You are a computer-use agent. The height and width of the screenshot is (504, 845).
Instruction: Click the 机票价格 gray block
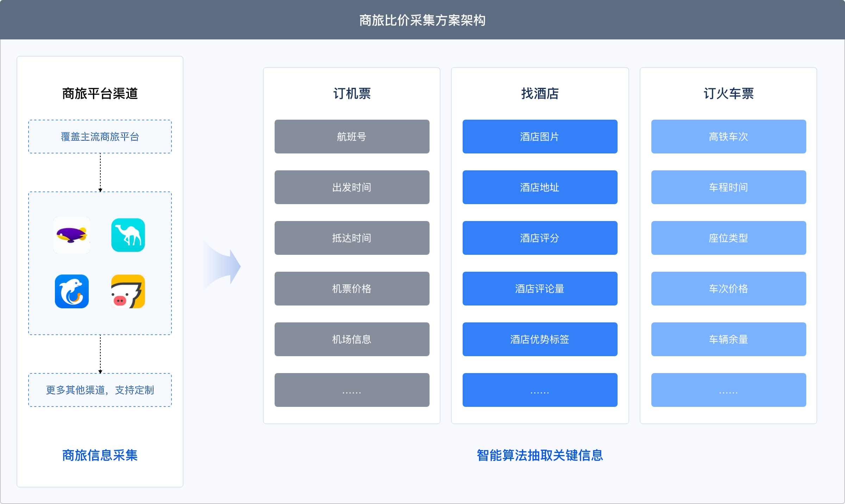352,289
